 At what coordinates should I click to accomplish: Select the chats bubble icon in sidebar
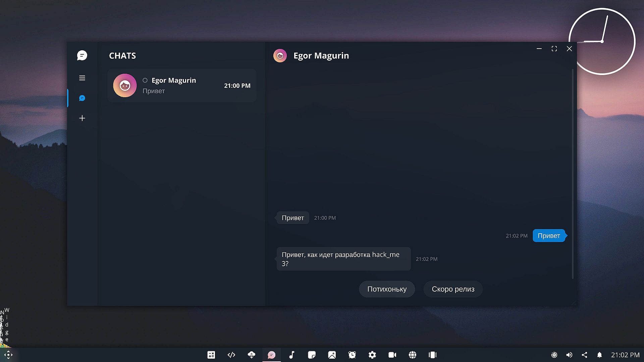(x=82, y=98)
